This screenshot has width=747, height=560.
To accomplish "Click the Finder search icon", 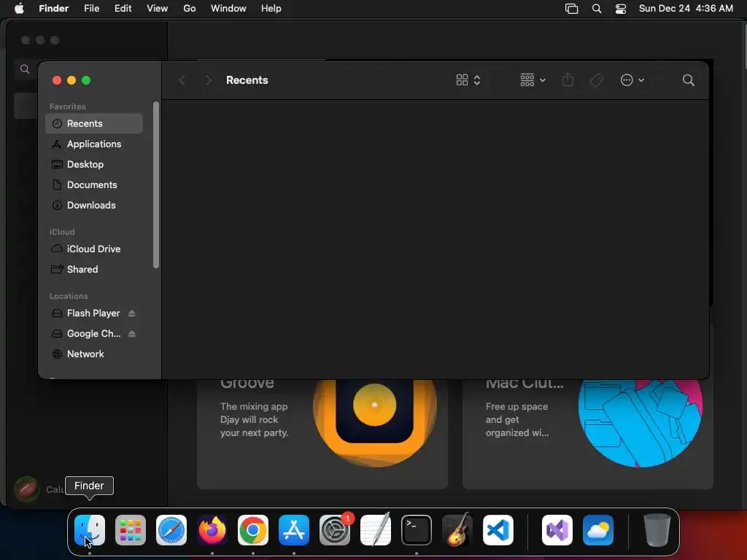I will pos(689,80).
